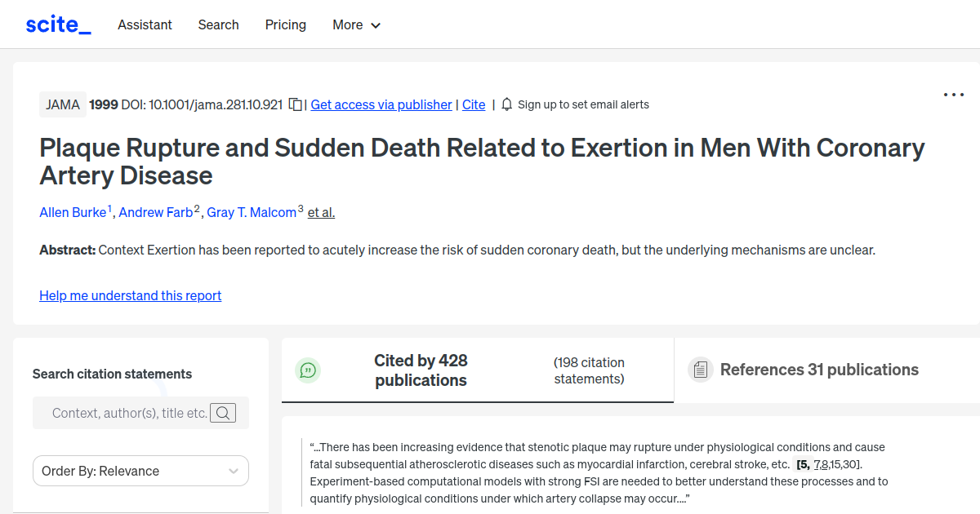980x514 pixels.
Task: Open the Assistant page
Action: 145,25
